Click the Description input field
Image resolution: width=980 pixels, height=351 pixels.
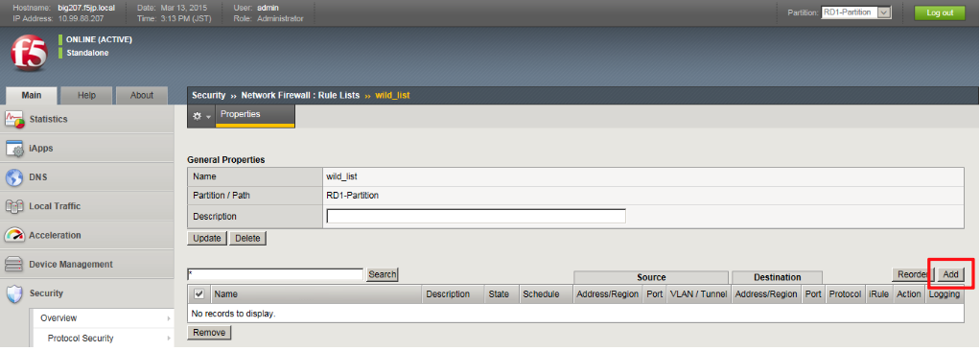476,216
